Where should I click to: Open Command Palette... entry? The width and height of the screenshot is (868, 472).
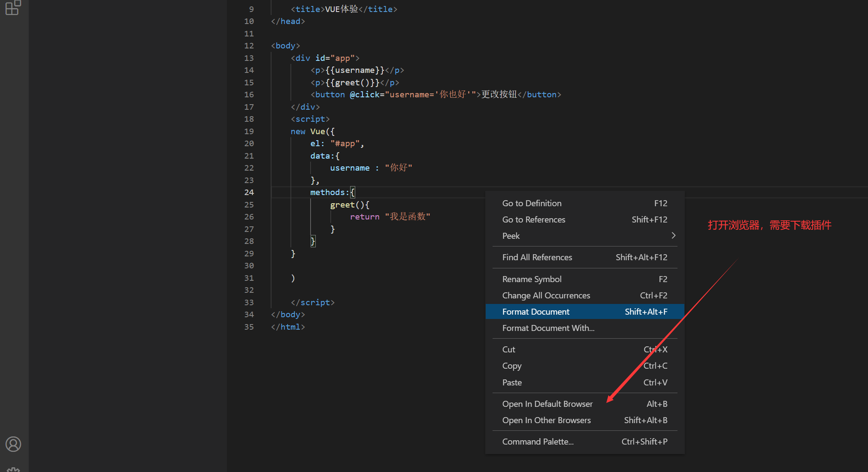[x=538, y=442]
